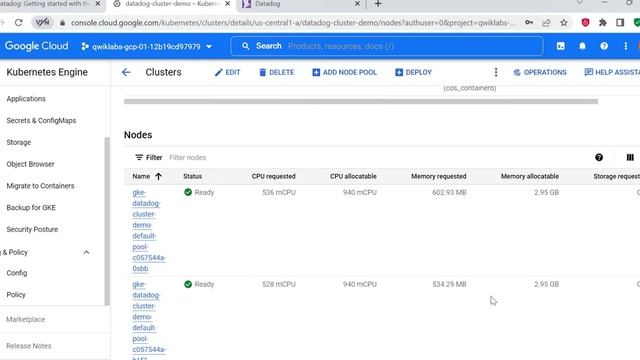The image size is (640, 360).
Task: Click the DEPLOY button
Action: pyautogui.click(x=413, y=72)
